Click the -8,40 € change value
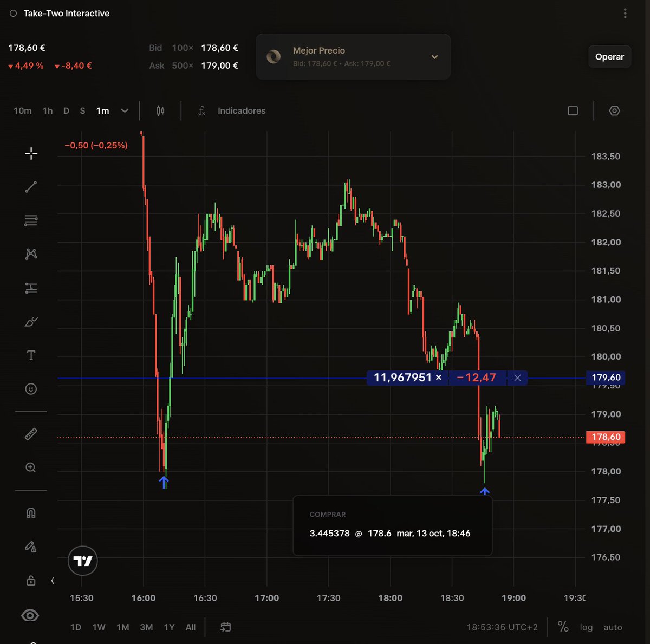This screenshot has width=650, height=644. (73, 66)
